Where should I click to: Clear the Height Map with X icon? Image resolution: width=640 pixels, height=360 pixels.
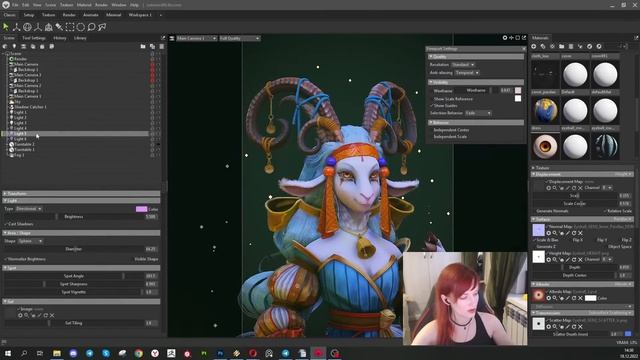pyautogui.click(x=580, y=260)
